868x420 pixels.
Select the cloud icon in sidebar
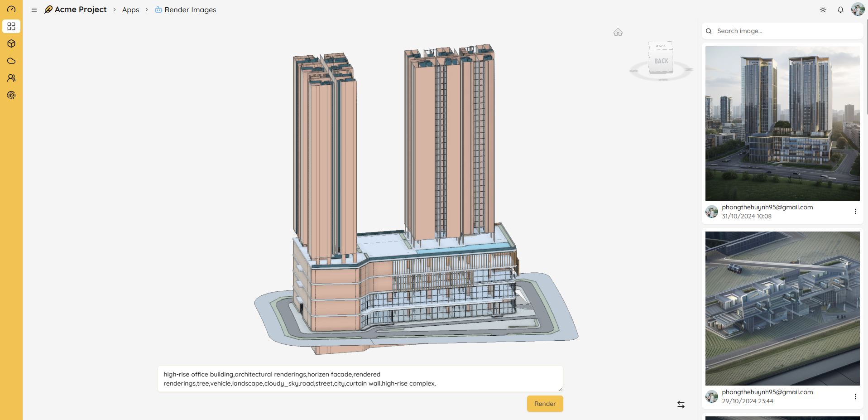tap(11, 61)
